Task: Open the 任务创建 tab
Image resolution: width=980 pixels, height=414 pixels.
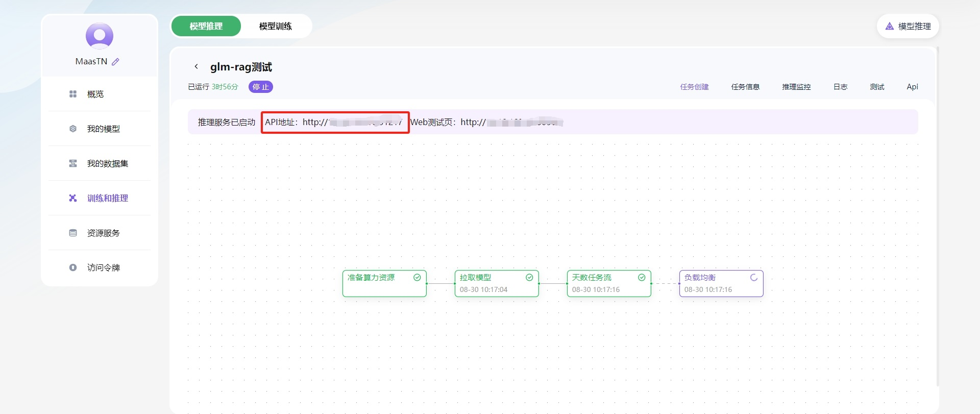Action: point(694,87)
